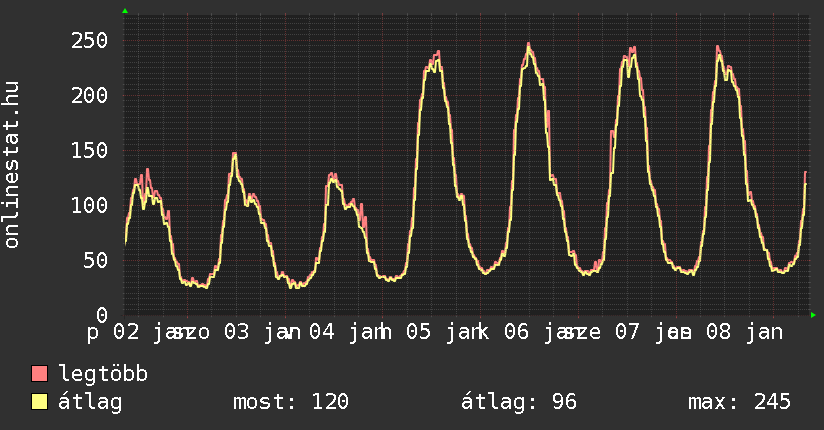Click the 250 y-axis label
The width and height of the screenshot is (824, 430).
point(89,40)
